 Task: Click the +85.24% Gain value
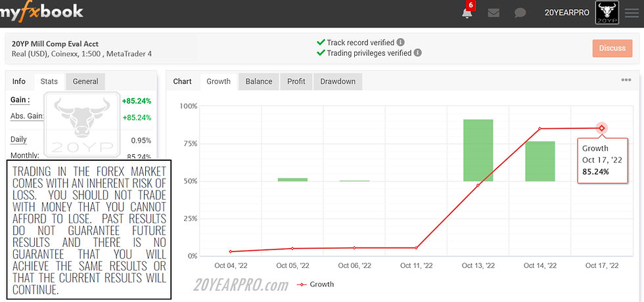click(137, 101)
